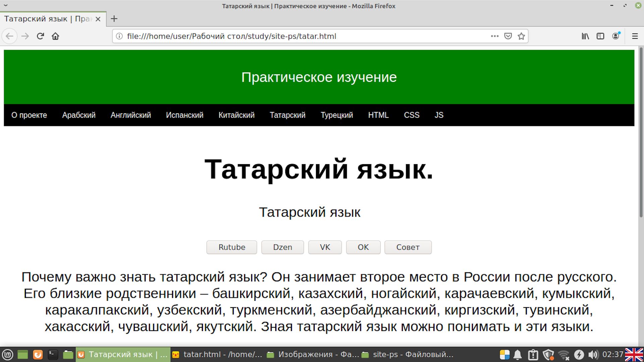Open the network connections menu in tray
The height and width of the screenshot is (362, 644).
click(563, 354)
